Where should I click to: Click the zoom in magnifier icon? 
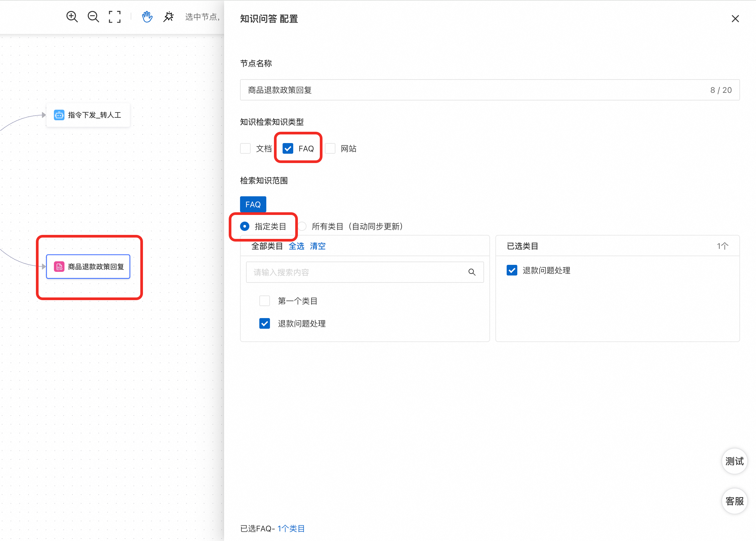[72, 17]
